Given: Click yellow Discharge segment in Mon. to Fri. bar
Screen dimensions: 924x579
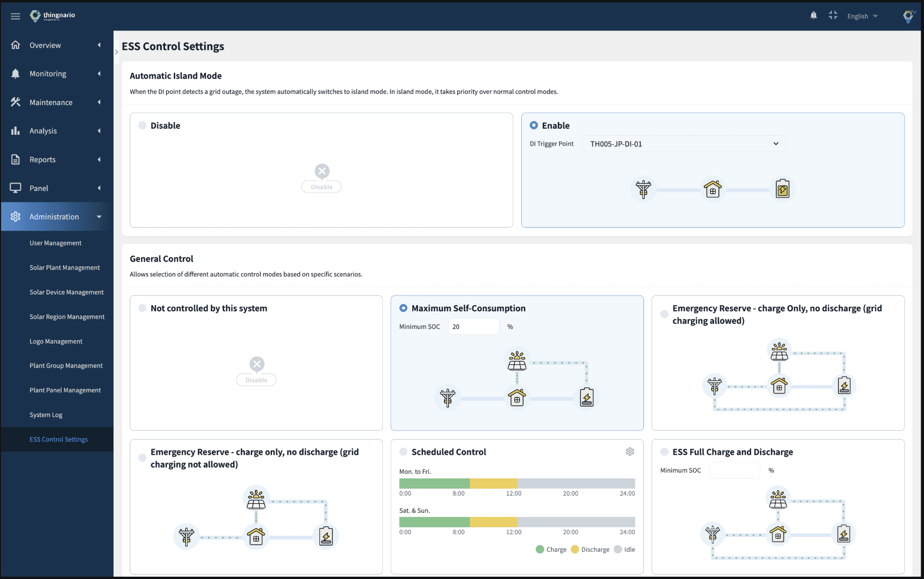Looking at the screenshot, I should pyautogui.click(x=493, y=484).
